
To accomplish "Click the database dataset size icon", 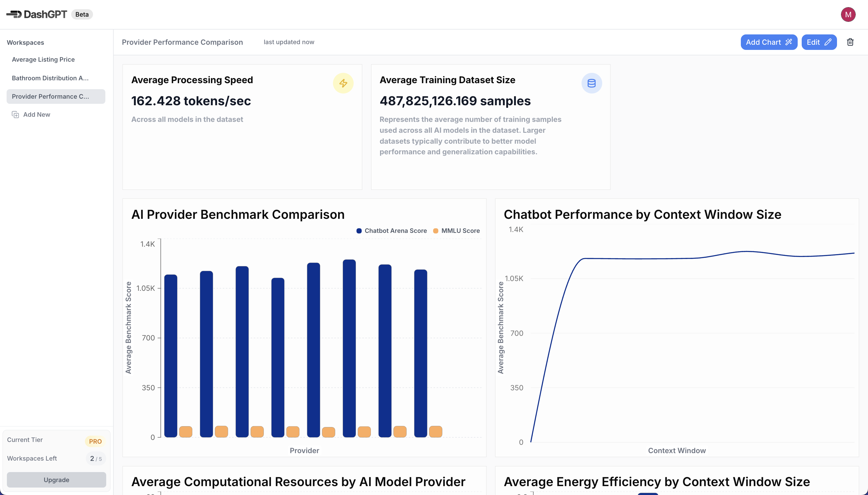I will [x=591, y=83].
